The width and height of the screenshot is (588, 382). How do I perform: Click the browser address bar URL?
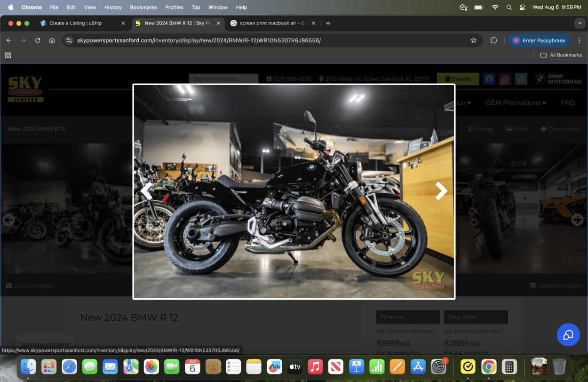point(199,40)
